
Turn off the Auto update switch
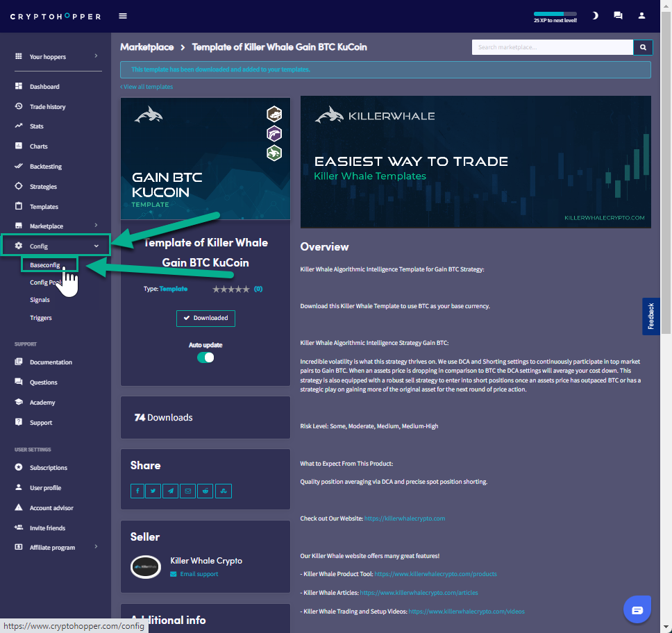click(205, 357)
